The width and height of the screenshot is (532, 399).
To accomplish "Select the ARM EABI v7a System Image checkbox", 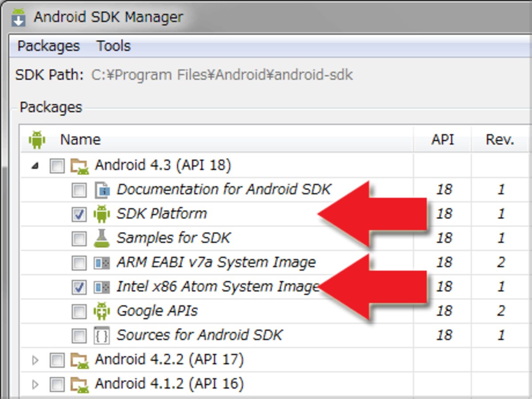I will coord(79,263).
